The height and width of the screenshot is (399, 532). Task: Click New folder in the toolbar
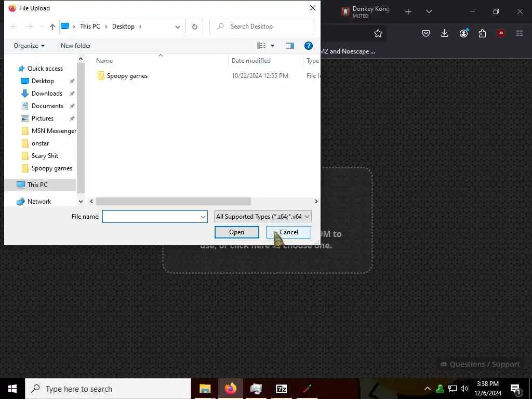[76, 46]
